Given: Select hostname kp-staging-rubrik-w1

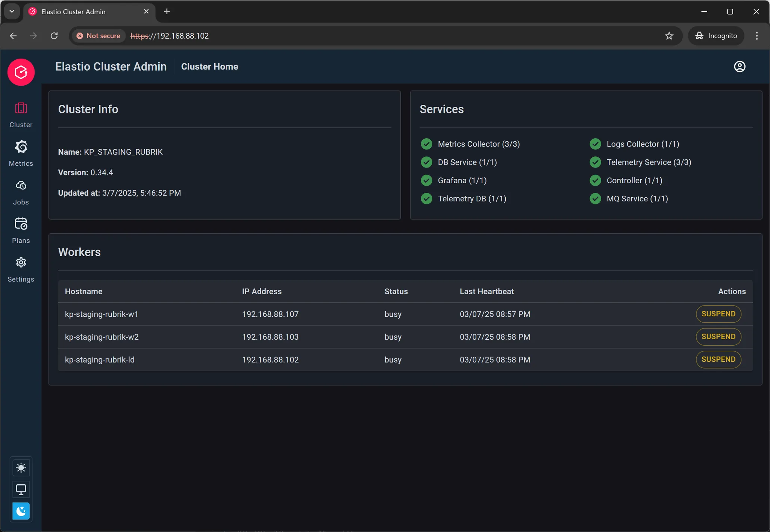Looking at the screenshot, I should (x=102, y=314).
